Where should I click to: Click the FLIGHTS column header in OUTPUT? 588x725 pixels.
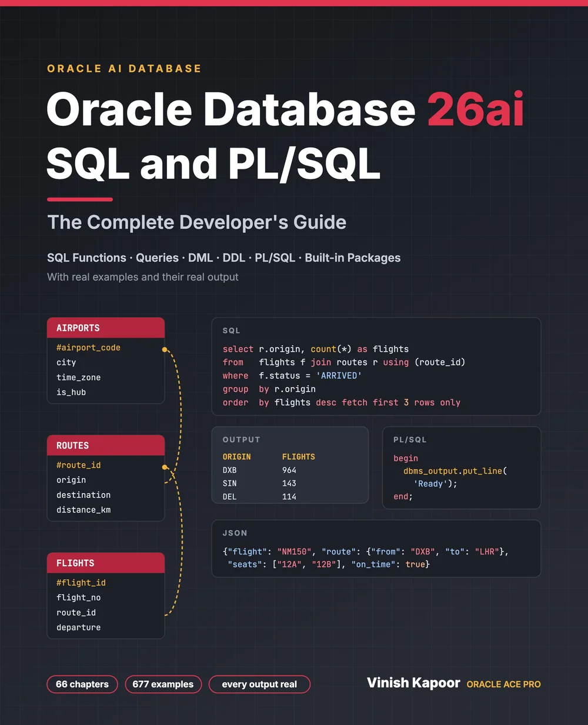pos(299,457)
